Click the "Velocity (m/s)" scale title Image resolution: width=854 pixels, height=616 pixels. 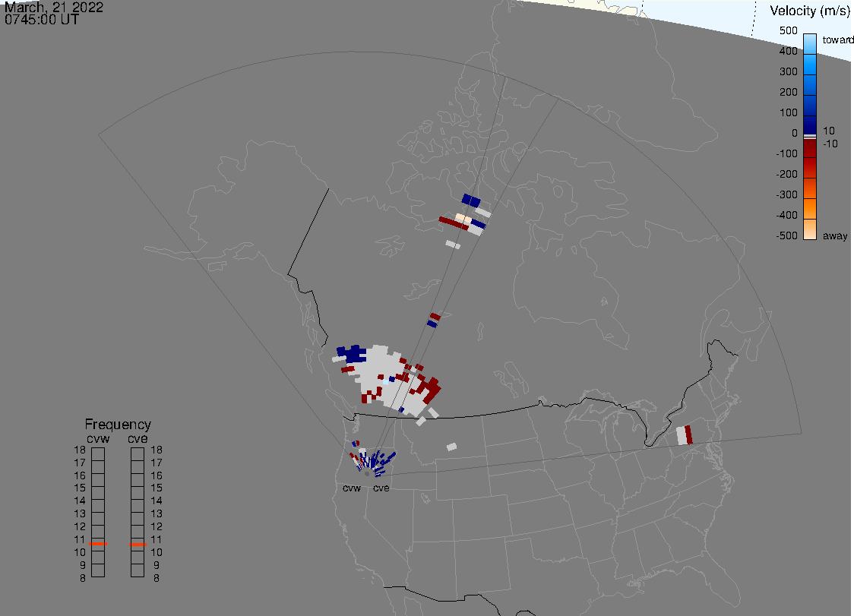[809, 11]
